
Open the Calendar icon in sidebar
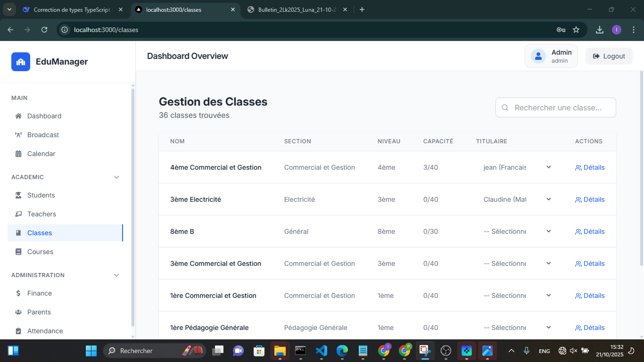pos(18,154)
